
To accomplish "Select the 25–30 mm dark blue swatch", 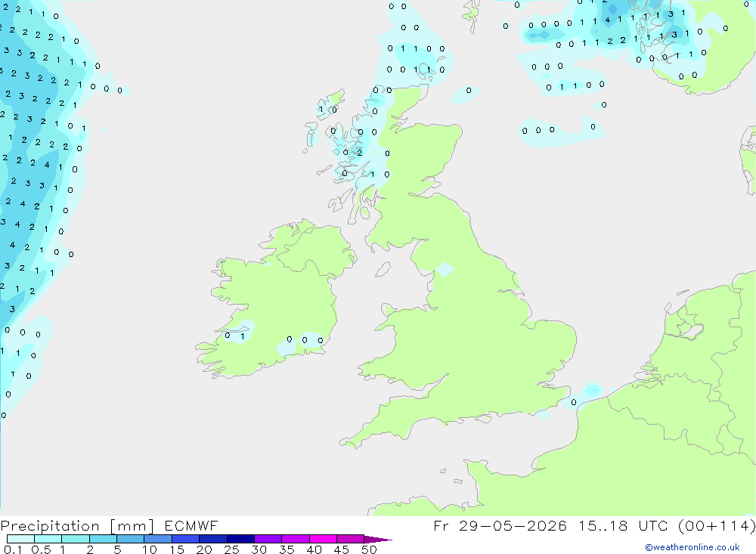I will pyautogui.click(x=240, y=539).
